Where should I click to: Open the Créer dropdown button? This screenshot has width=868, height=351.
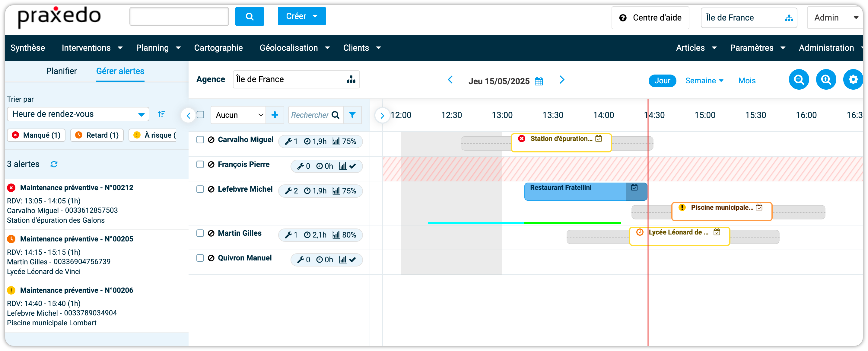(302, 16)
